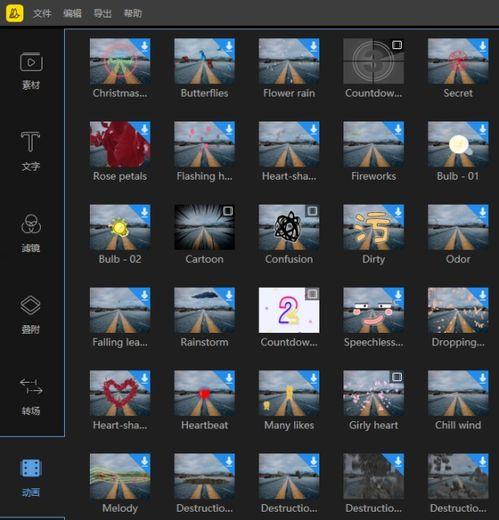The width and height of the screenshot is (499, 520).
Task: Open the 转场 transitions panel icon
Action: click(31, 386)
